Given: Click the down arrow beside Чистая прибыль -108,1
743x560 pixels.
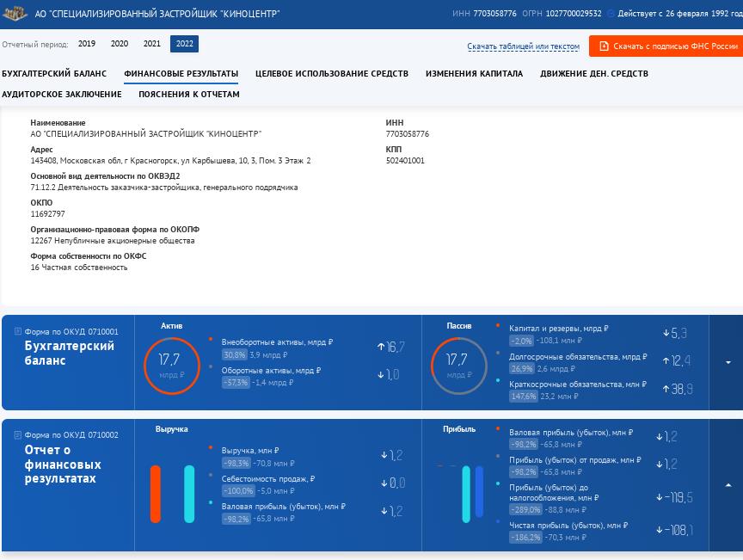Looking at the screenshot, I should point(659,530).
